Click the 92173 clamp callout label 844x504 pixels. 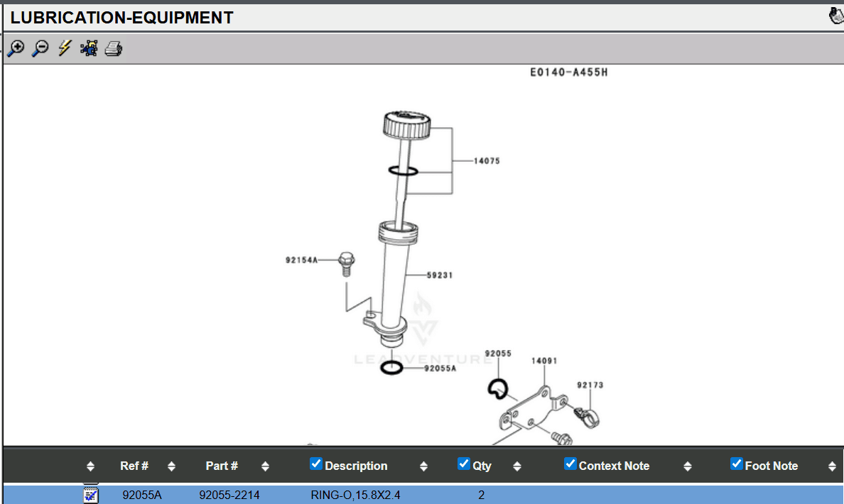pyautogui.click(x=590, y=385)
